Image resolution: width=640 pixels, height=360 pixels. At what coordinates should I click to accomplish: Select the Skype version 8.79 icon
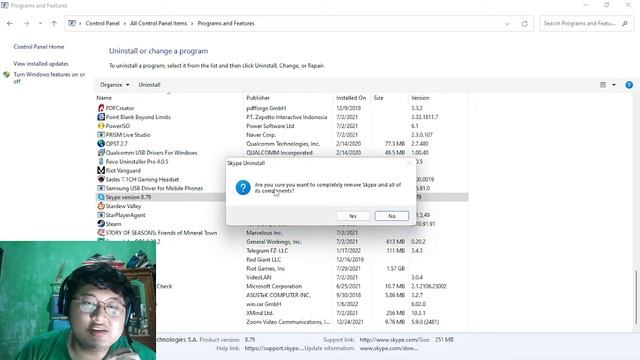[x=101, y=197]
